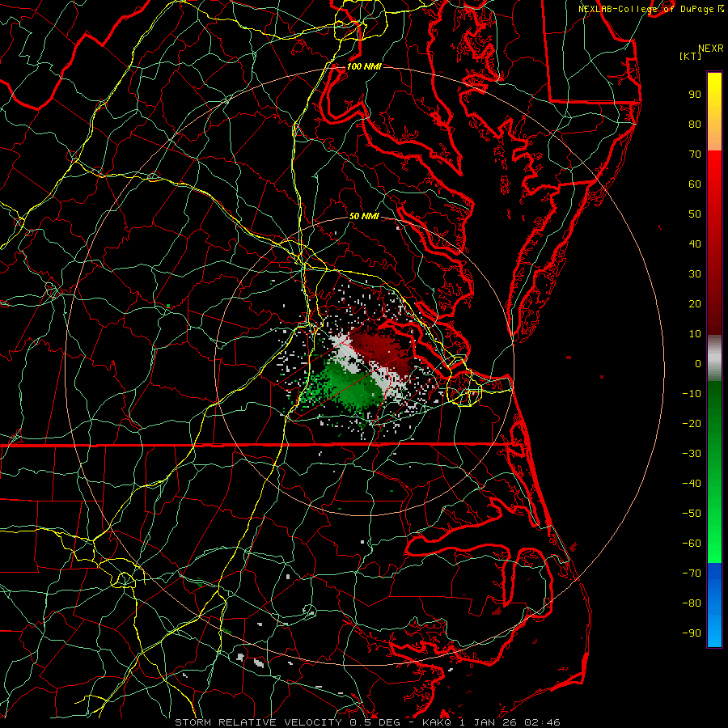
Task: Click the "-70" value on the velocity scale
Action: coord(692,574)
